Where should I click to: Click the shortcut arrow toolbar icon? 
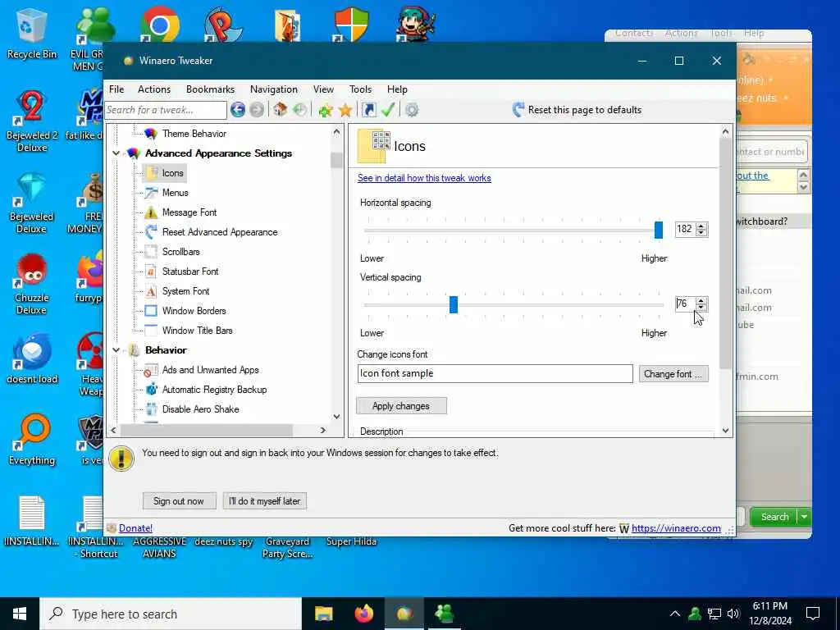[369, 110]
